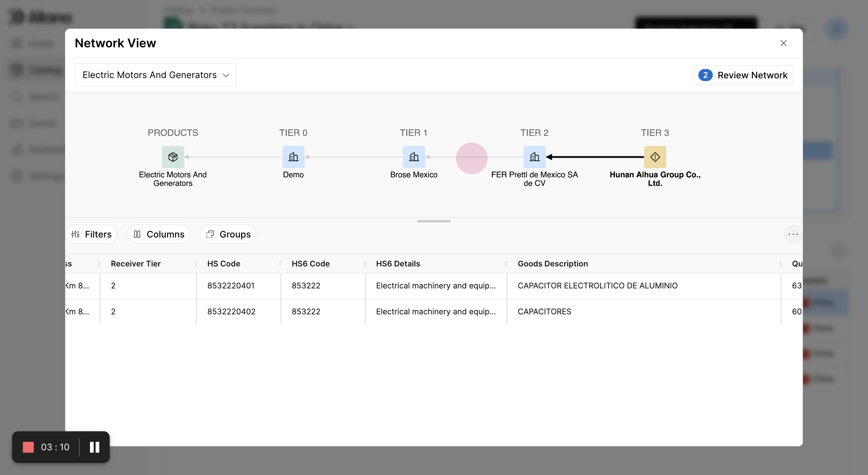Screen dimensions: 868x475
Task: Click the Brose Mexico node icon
Action: tap(414, 157)
